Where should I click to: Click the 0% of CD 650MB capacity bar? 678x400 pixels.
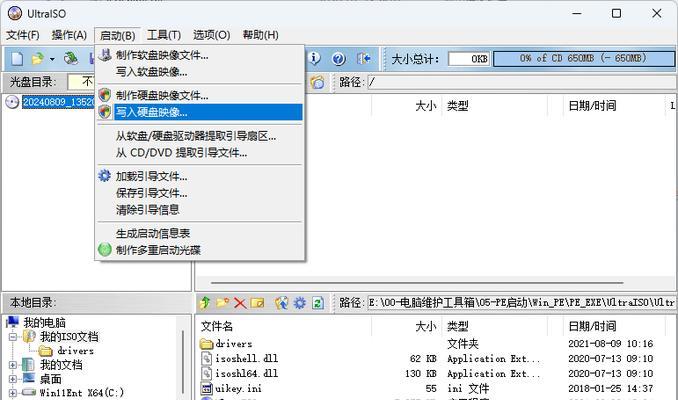point(584,58)
